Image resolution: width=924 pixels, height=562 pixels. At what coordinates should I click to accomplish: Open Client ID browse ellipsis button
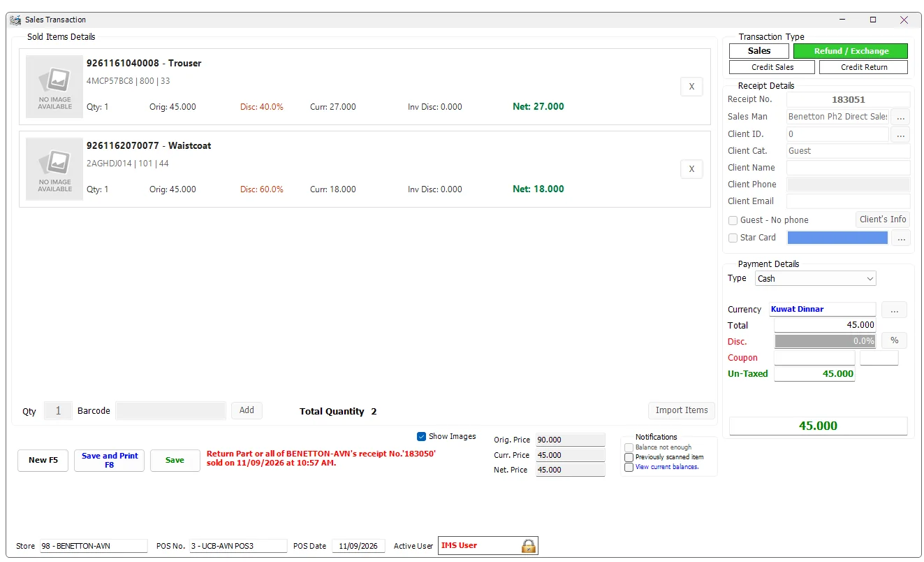coord(900,134)
